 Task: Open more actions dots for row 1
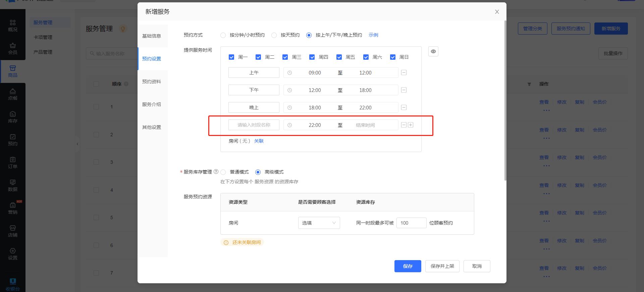tap(546, 110)
